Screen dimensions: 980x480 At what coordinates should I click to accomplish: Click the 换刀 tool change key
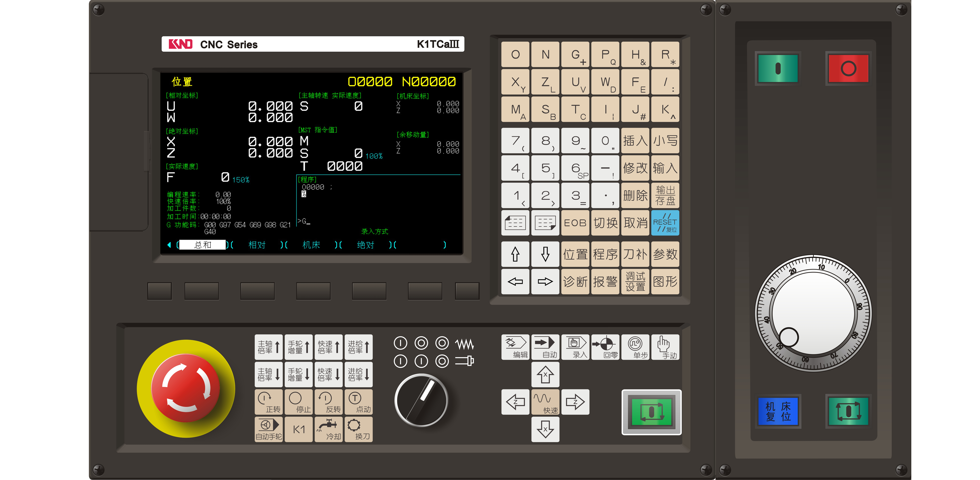pyautogui.click(x=359, y=429)
